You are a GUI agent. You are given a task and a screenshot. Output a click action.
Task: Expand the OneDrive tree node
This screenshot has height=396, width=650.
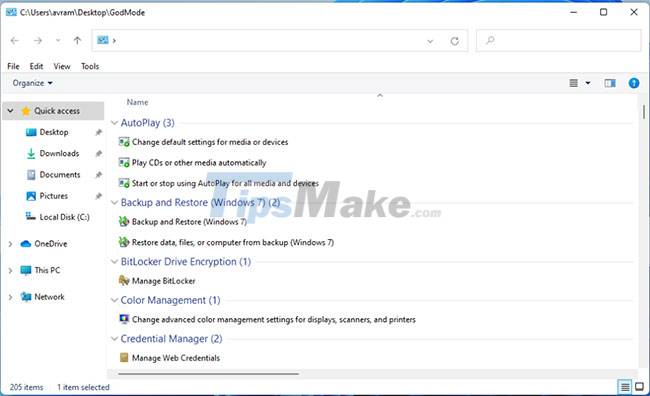tap(10, 244)
